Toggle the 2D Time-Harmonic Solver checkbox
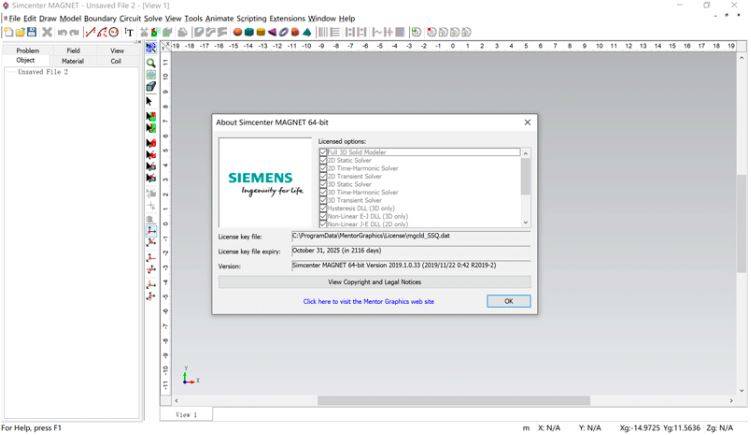 tap(323, 168)
